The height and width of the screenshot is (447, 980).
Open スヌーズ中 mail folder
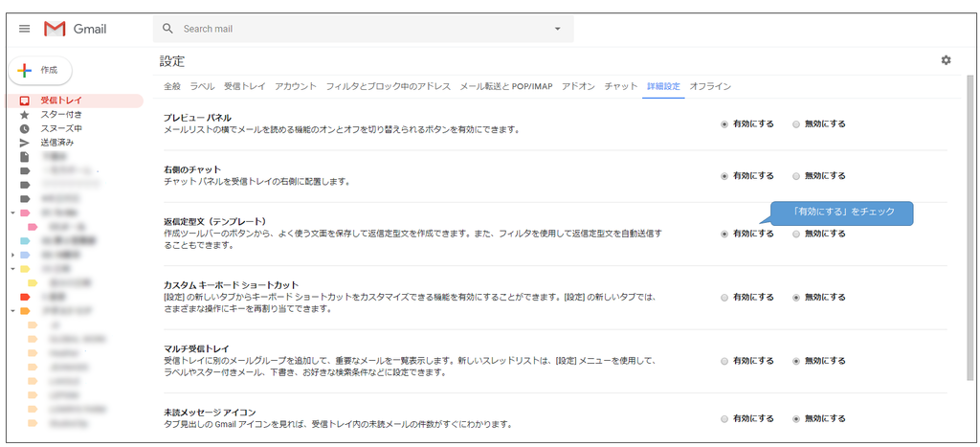tap(61, 129)
